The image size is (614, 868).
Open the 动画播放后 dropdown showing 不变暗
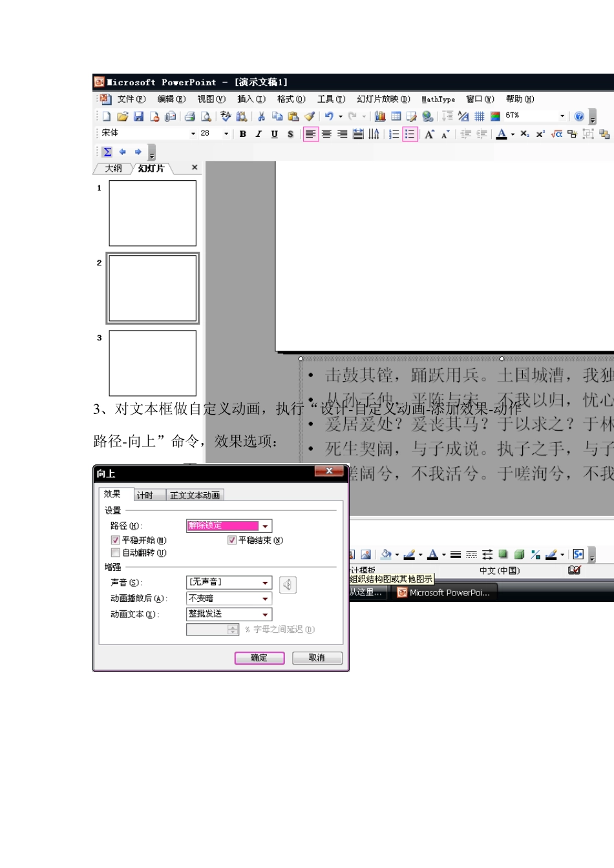coord(265,599)
